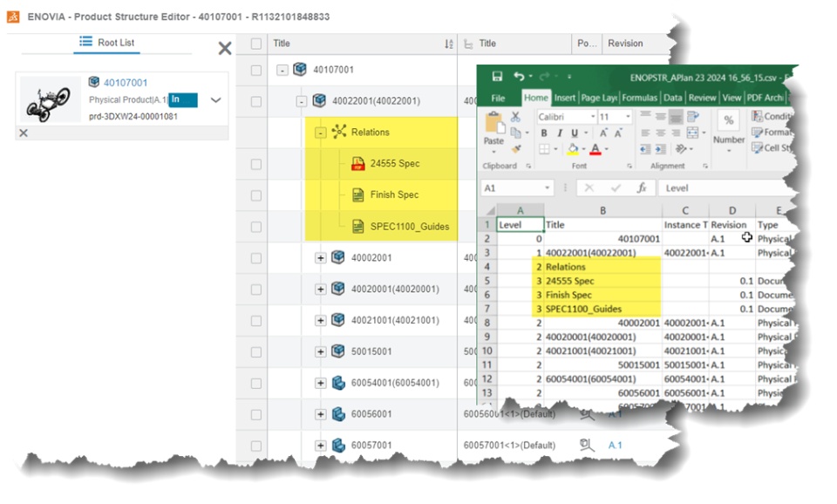Expand the 40002001 node
Viewport: 837px width, 504px height.
[320, 258]
